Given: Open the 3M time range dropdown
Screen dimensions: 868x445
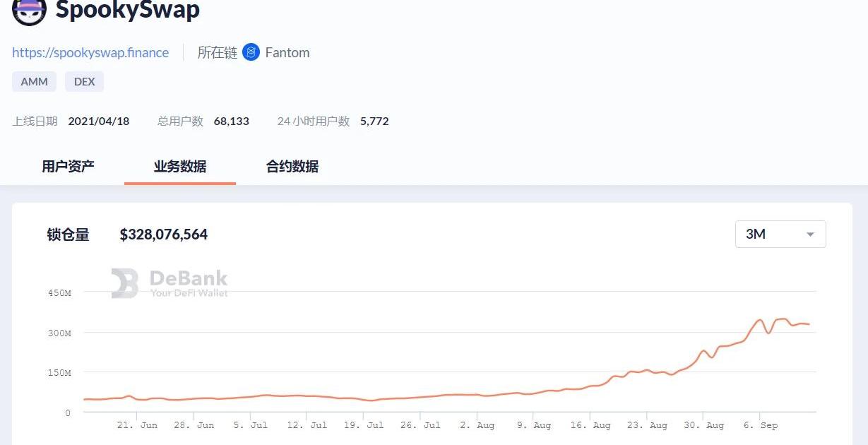Looking at the screenshot, I should pyautogui.click(x=780, y=234).
